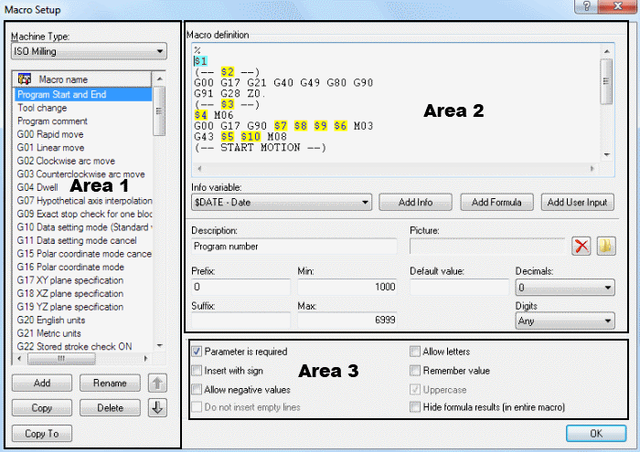Click the Add macro button
Viewport: 640px width, 452px height.
pos(42,383)
